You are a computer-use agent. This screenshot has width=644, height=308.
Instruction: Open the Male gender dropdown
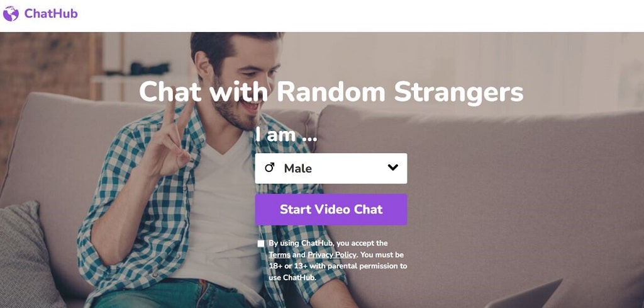[x=331, y=169]
